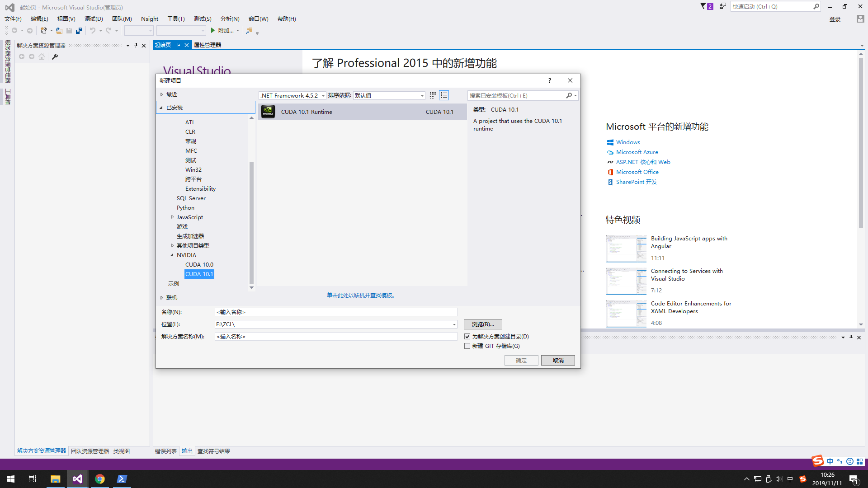This screenshot has width=868, height=488.
Task: Click the solution name input field
Action: click(x=336, y=336)
